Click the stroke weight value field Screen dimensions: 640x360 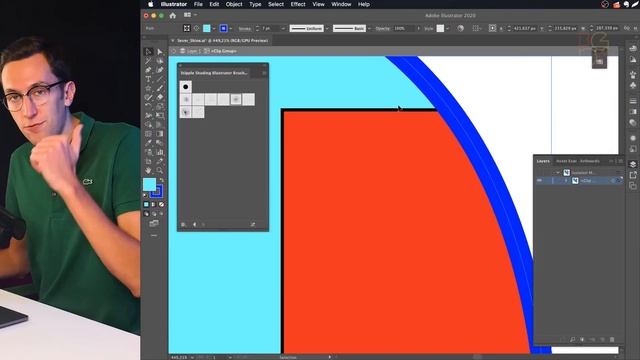click(270, 29)
